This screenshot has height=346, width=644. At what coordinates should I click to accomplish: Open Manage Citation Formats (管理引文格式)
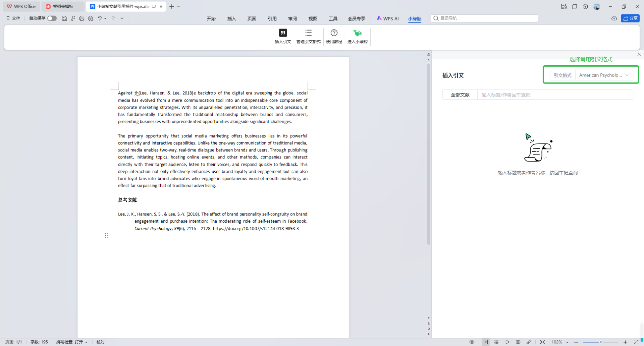click(x=308, y=33)
